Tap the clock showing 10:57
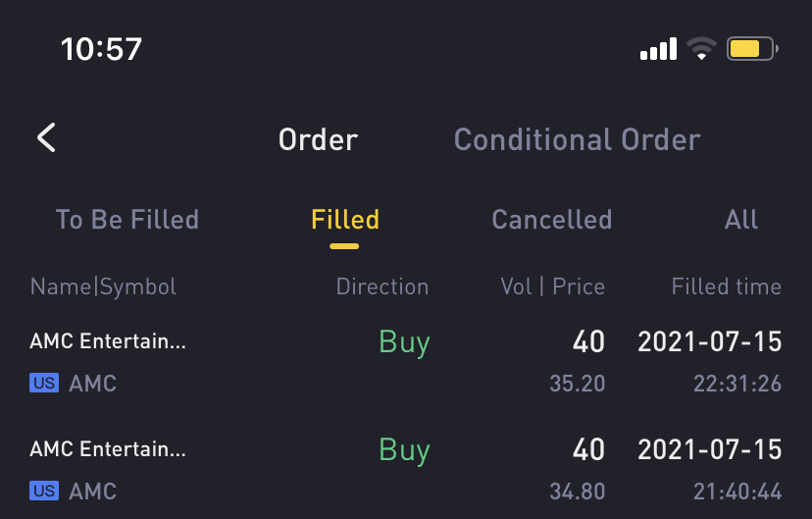Screen dimensions: 812x519 102,49
